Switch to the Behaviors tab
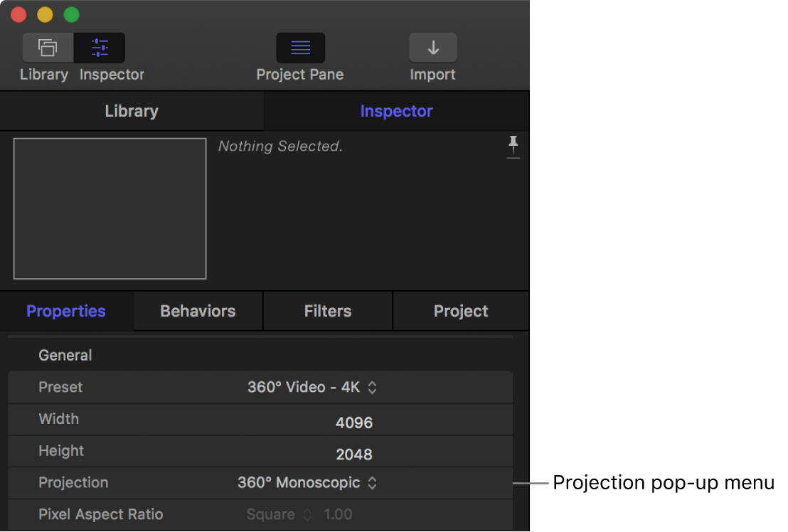The image size is (788, 532). [197, 311]
